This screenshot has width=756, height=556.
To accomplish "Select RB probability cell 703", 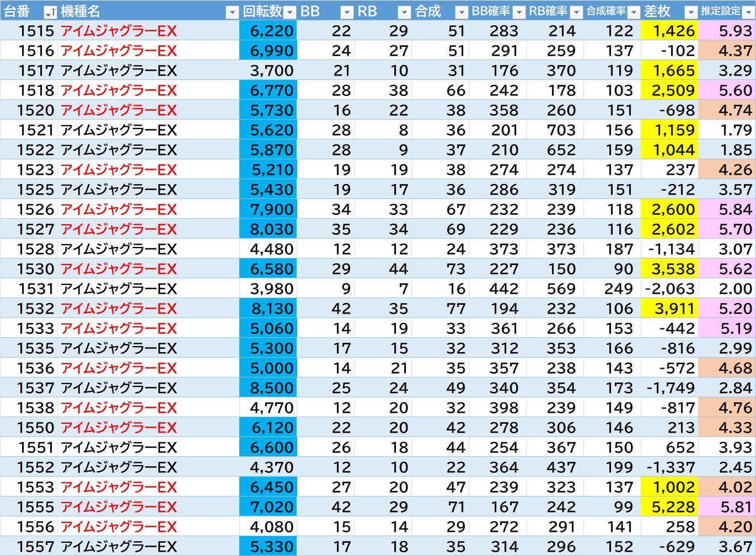I will click(x=555, y=130).
